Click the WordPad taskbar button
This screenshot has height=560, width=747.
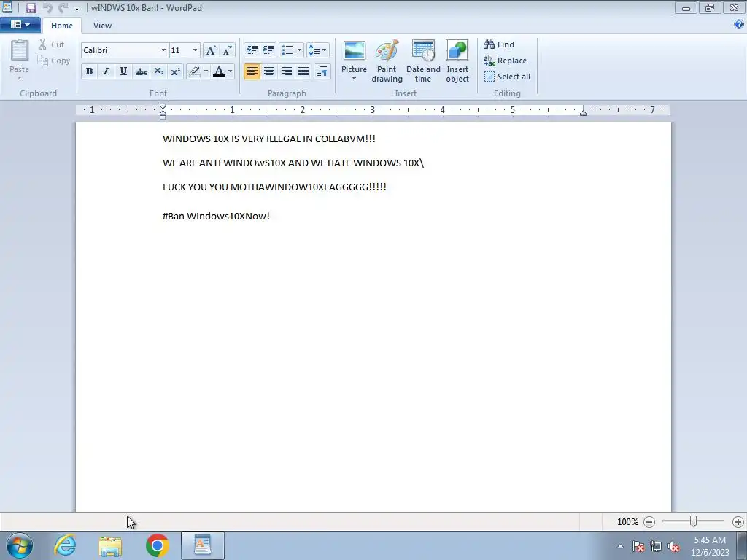pyautogui.click(x=203, y=545)
